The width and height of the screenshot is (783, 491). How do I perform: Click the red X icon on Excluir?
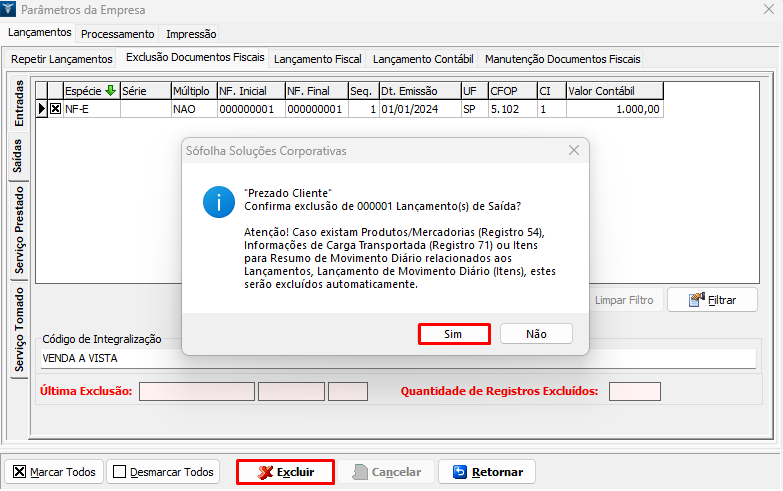tap(265, 472)
